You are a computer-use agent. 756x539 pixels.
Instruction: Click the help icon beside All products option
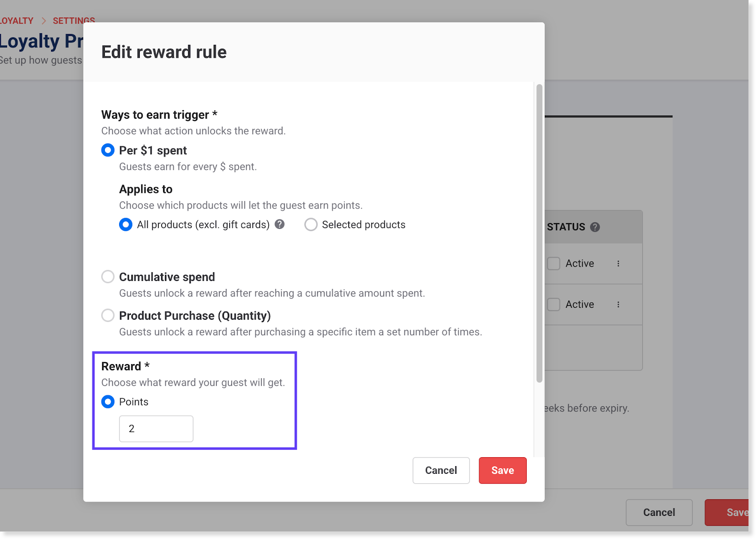coord(280,224)
